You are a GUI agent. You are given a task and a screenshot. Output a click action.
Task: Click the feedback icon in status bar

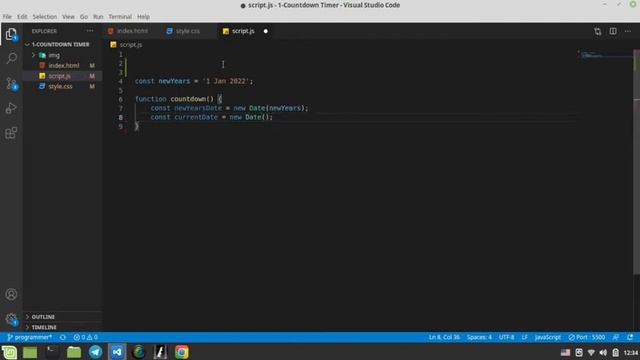616,337
